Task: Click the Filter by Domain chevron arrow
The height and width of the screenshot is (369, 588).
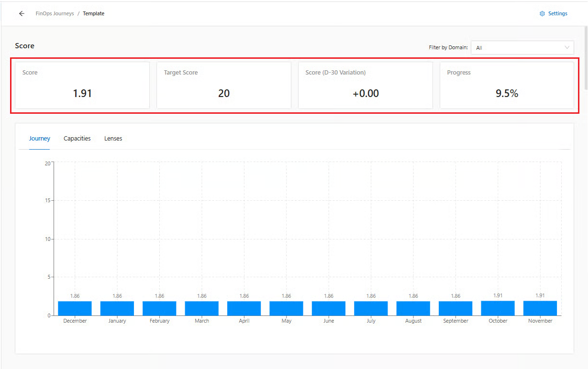Action: coord(567,48)
